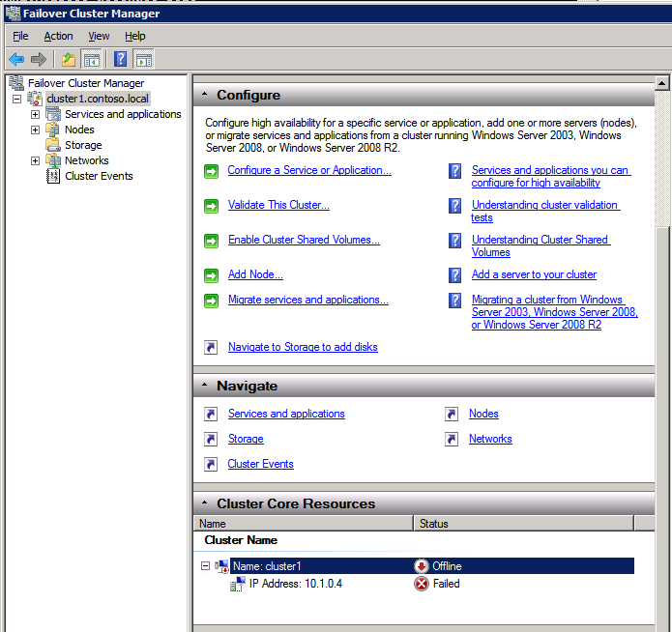Open the Storage link in Navigate section
The width and height of the screenshot is (672, 632).
246,439
